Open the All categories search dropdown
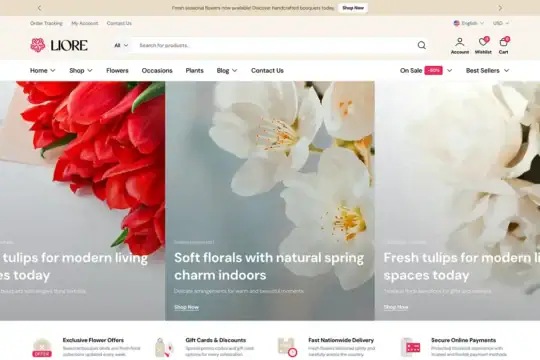 121,45
